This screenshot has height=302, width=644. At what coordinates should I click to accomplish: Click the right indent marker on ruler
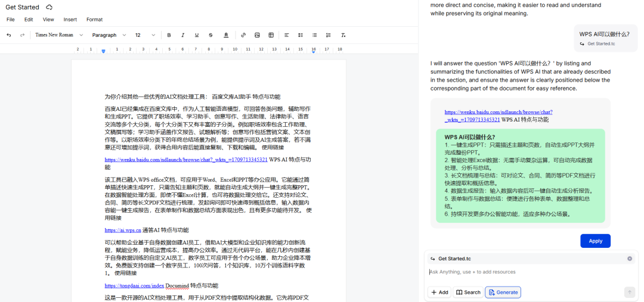tap(314, 51)
